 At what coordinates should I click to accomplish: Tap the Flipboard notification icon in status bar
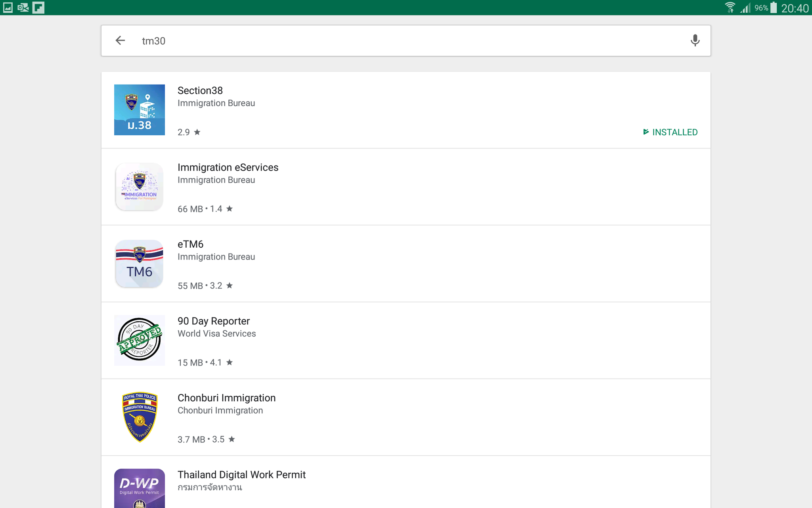[38, 8]
